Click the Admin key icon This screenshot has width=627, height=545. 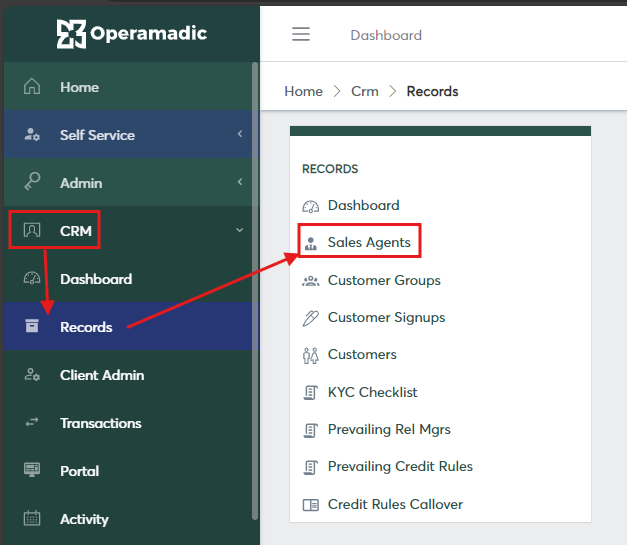(x=32, y=182)
